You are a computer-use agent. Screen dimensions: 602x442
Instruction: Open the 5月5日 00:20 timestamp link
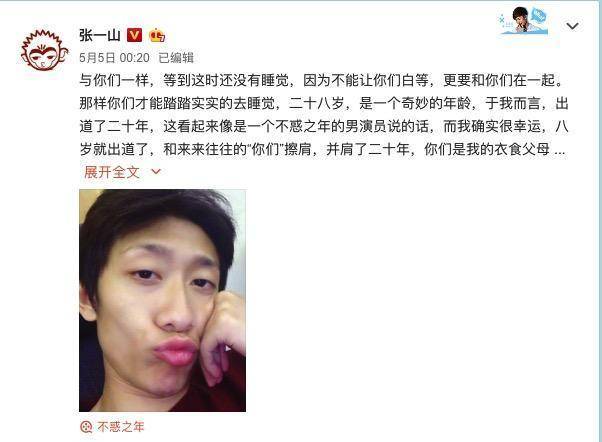coord(114,58)
